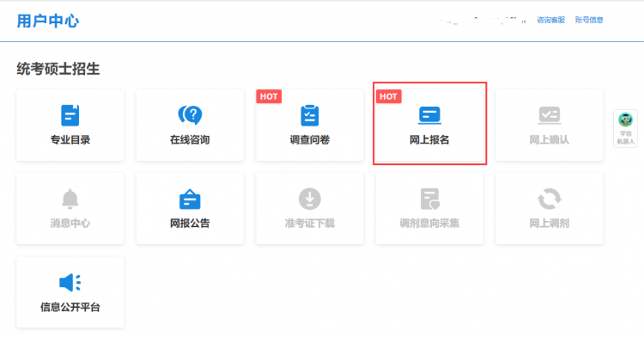Click the HOT badge on 网上报名
Image resolution: width=644 pixels, height=337 pixels.
[388, 96]
